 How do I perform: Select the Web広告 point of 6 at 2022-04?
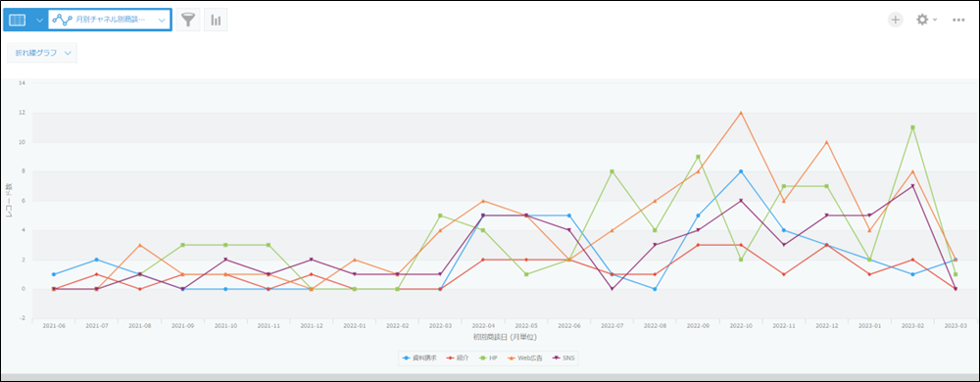coord(483,201)
